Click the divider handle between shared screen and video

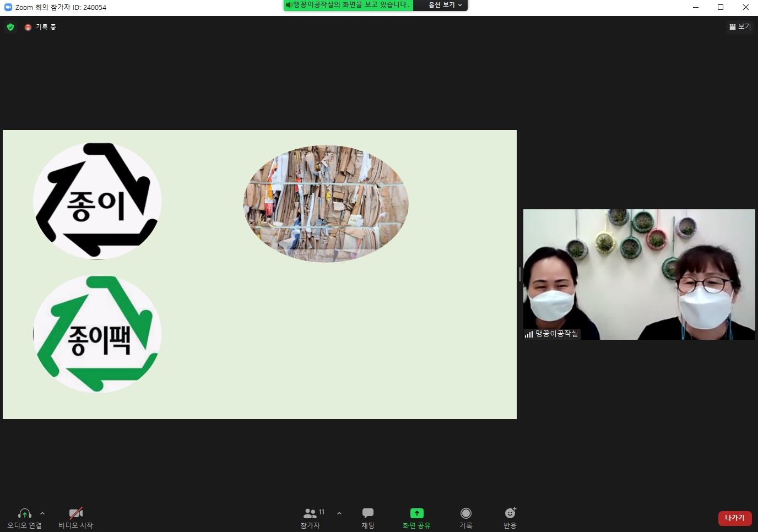[x=520, y=274]
